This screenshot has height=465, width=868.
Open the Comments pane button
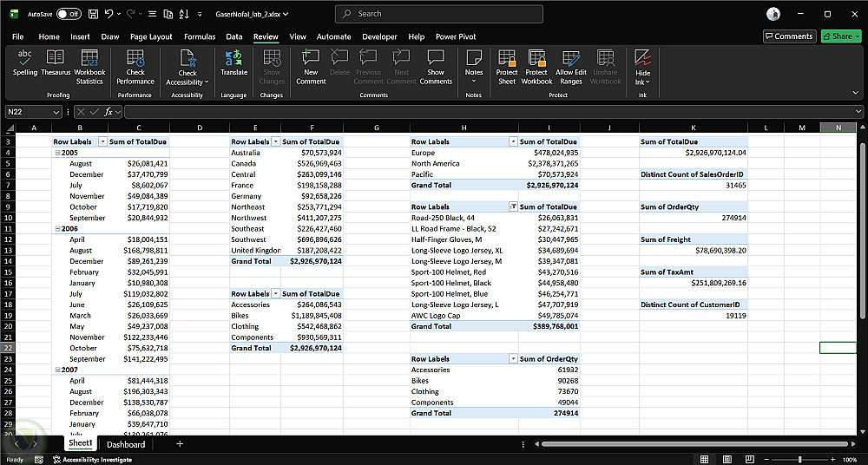click(x=789, y=36)
